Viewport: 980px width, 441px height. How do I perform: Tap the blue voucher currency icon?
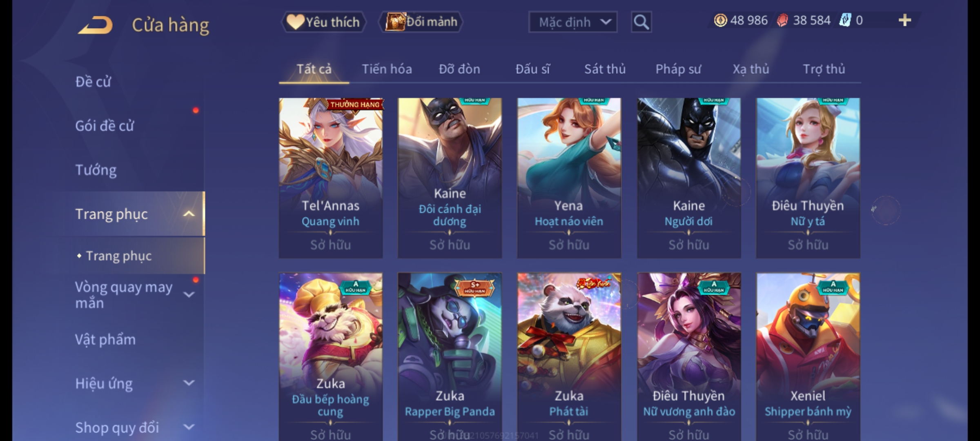pos(844,20)
